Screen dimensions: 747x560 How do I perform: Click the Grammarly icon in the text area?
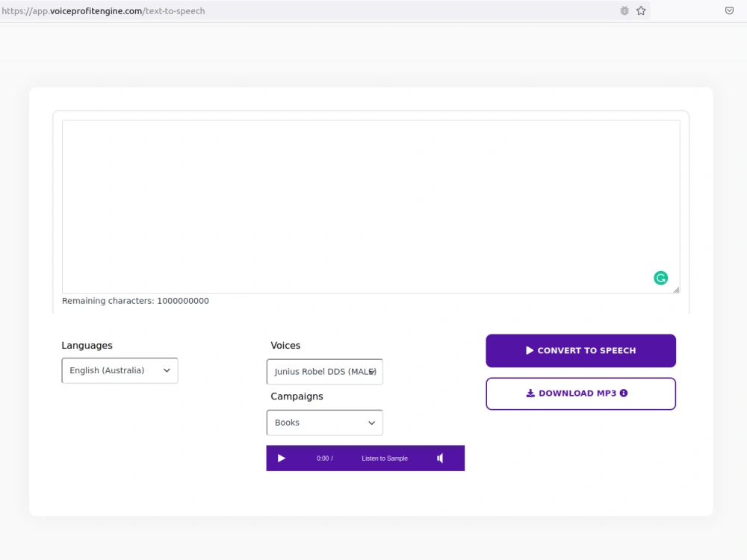(x=660, y=278)
